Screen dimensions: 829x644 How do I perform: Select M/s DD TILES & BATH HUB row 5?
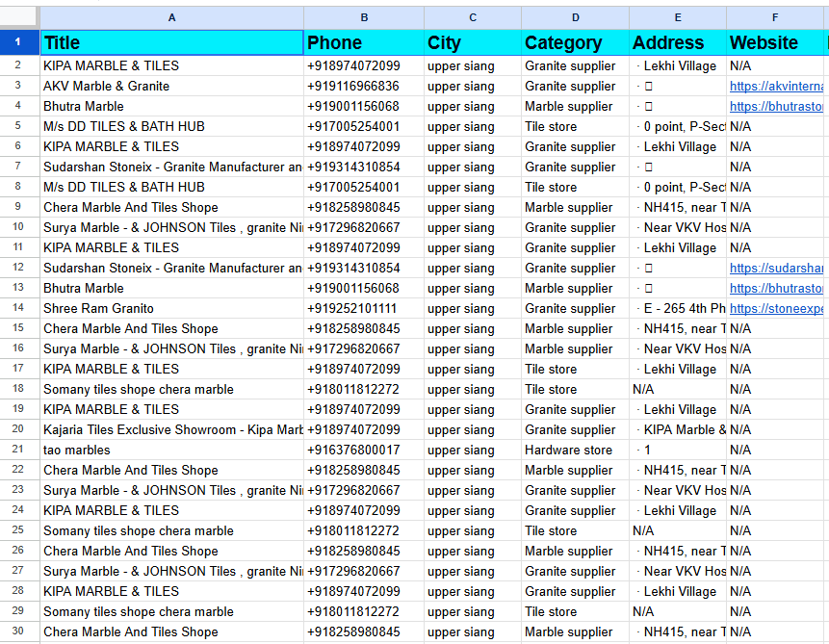pos(171,126)
